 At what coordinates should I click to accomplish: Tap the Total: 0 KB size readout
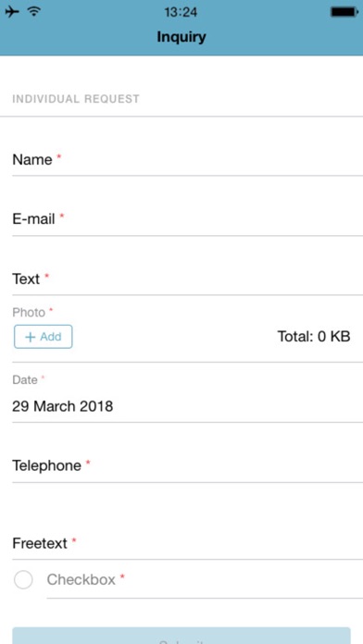tap(314, 337)
